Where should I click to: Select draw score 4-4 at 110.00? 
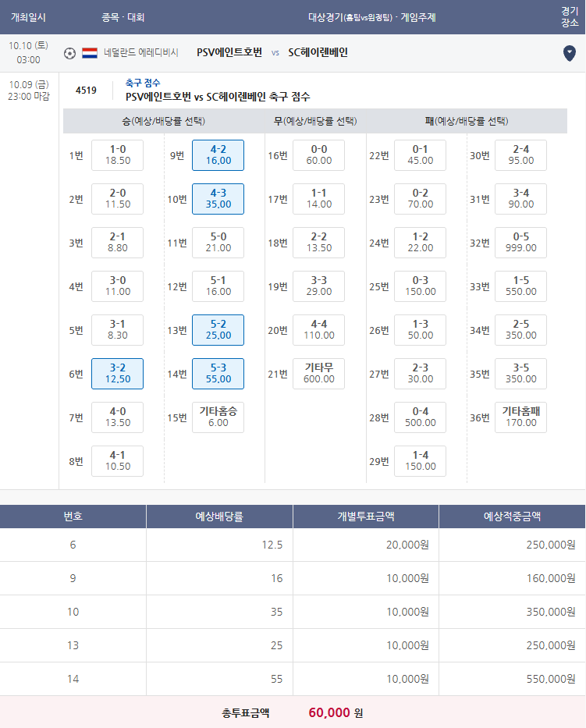pyautogui.click(x=319, y=329)
